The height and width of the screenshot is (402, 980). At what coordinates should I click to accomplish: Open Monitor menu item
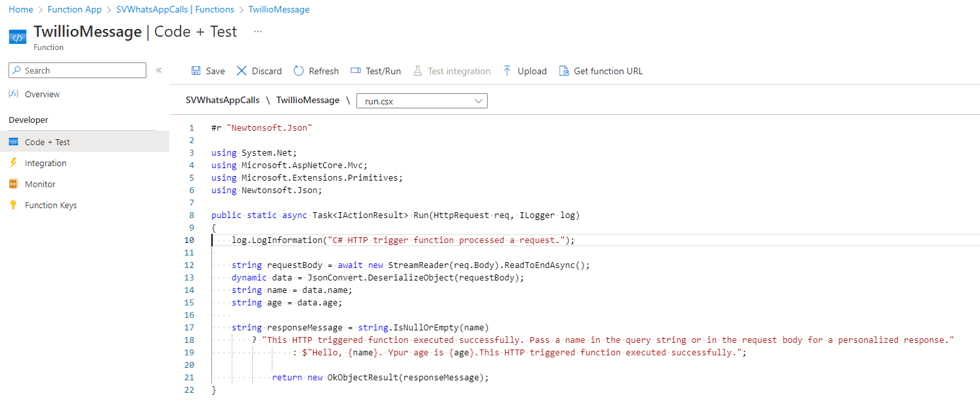tap(40, 184)
